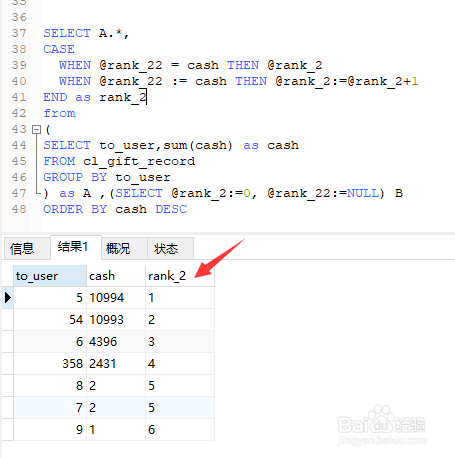455x458 pixels.
Task: Select cell with cash value 4396
Action: [x=116, y=342]
